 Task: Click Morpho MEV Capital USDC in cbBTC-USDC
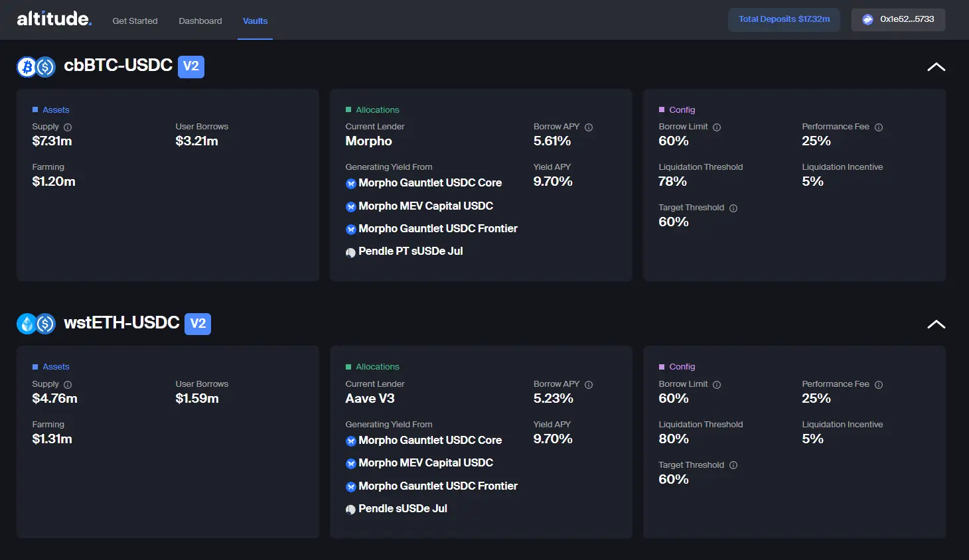tap(425, 206)
